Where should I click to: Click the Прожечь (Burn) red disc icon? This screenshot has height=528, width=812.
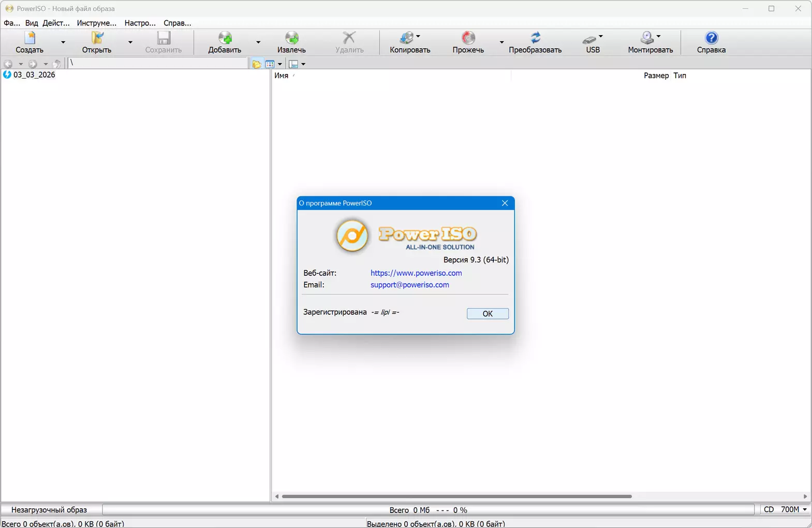click(x=468, y=38)
